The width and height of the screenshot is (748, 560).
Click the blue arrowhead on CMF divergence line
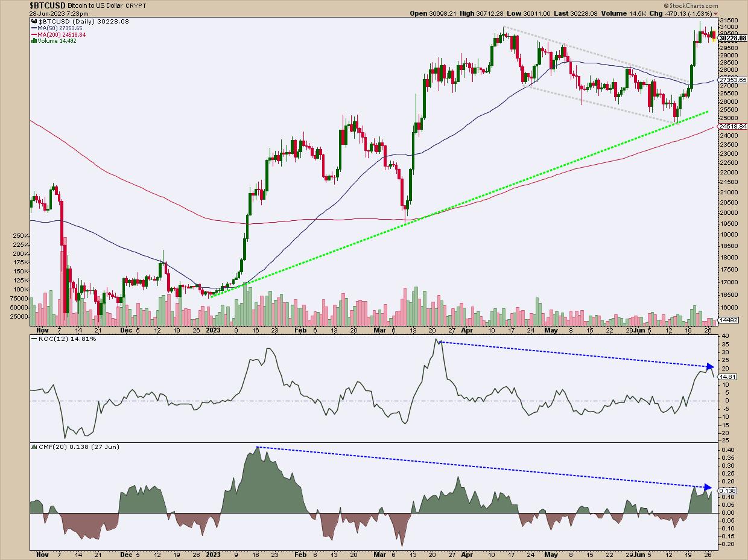[708, 487]
